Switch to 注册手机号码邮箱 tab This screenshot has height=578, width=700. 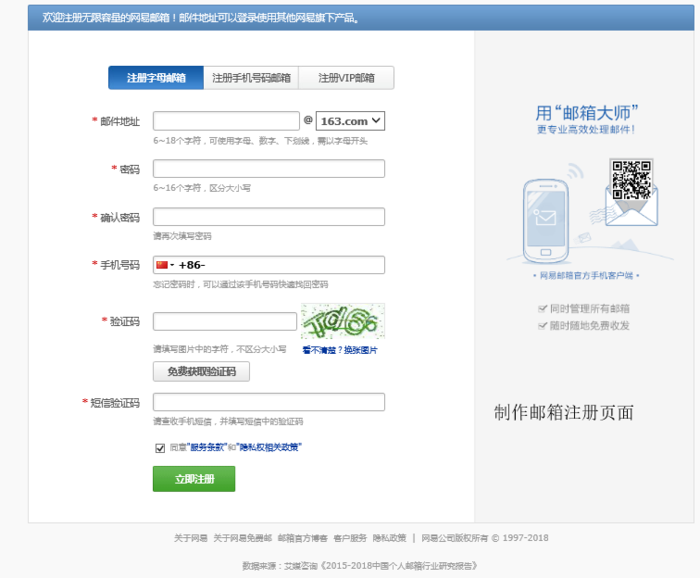point(251,78)
